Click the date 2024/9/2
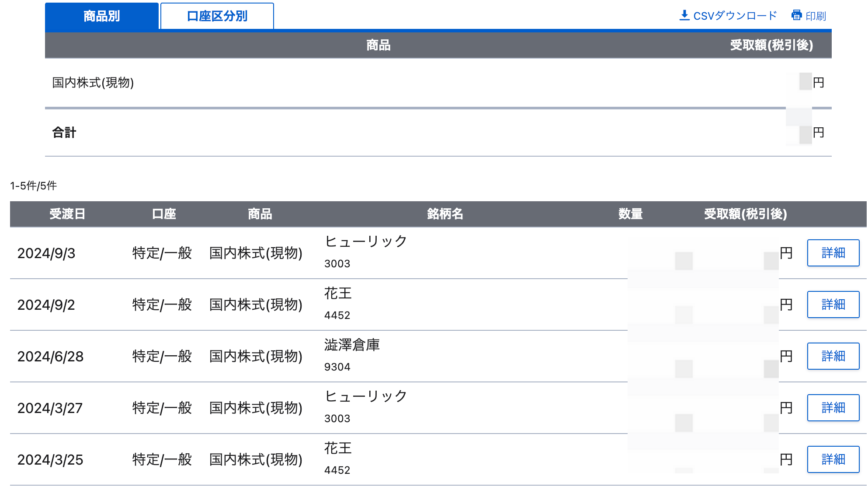Screen dimensions: 868x490 [46, 304]
